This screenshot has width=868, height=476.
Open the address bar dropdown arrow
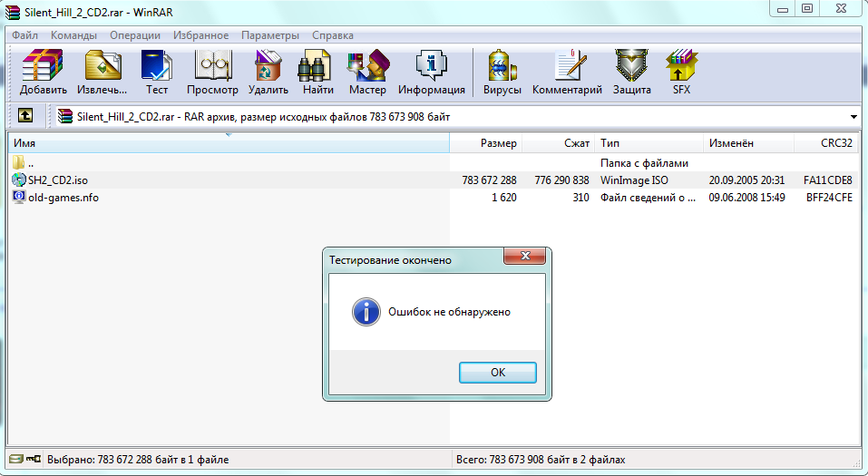(853, 117)
